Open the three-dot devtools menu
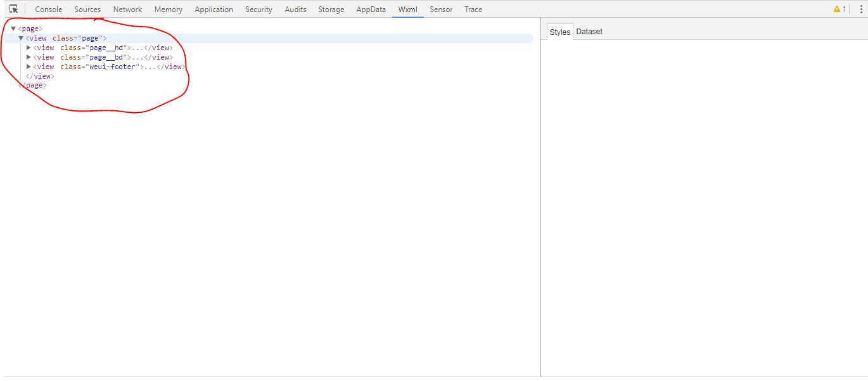The width and height of the screenshot is (868, 381). coord(860,10)
